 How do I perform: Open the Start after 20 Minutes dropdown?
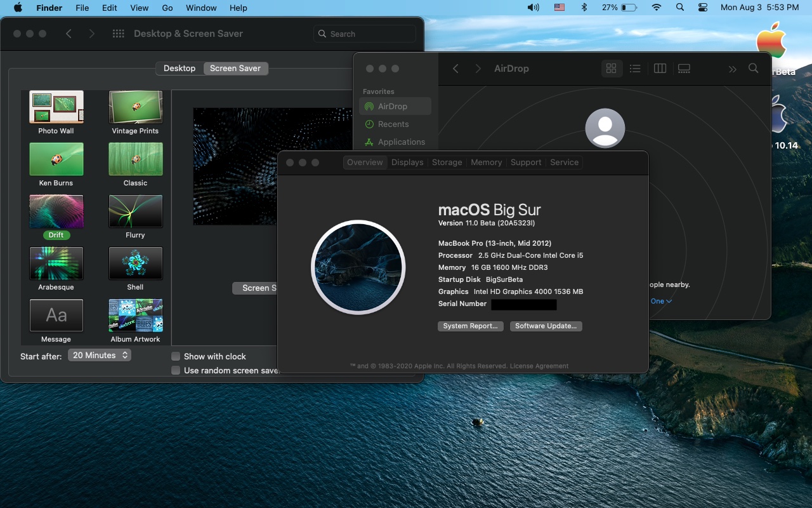click(x=100, y=356)
